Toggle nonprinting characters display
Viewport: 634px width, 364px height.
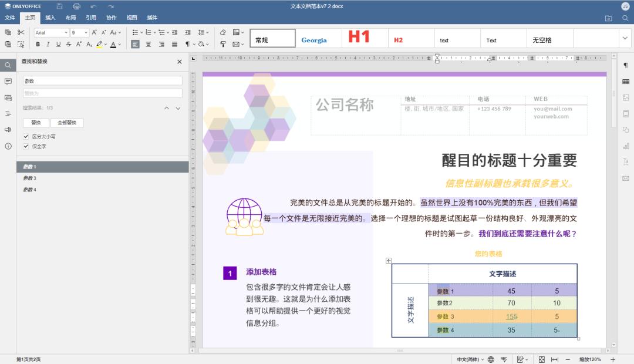pyautogui.click(x=188, y=44)
